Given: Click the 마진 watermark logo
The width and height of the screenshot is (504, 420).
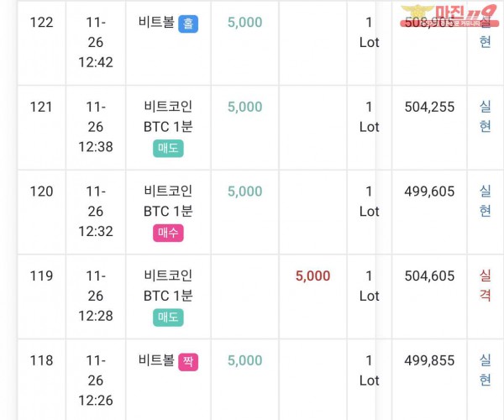Looking at the screenshot, I should [449, 16].
